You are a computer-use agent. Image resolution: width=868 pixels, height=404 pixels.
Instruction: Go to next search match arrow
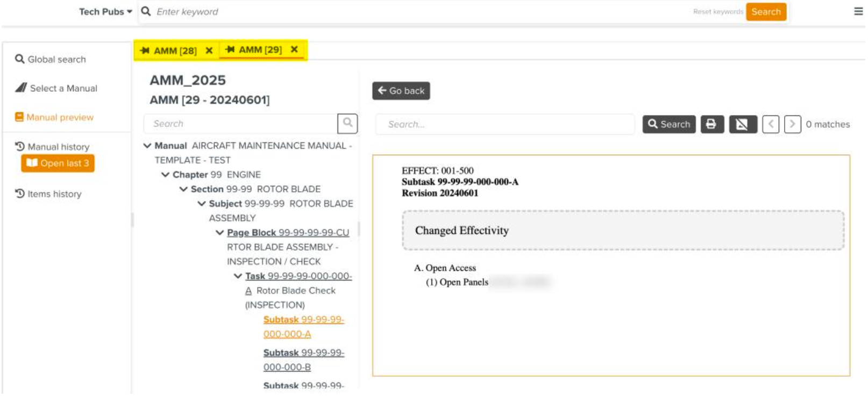(x=792, y=124)
